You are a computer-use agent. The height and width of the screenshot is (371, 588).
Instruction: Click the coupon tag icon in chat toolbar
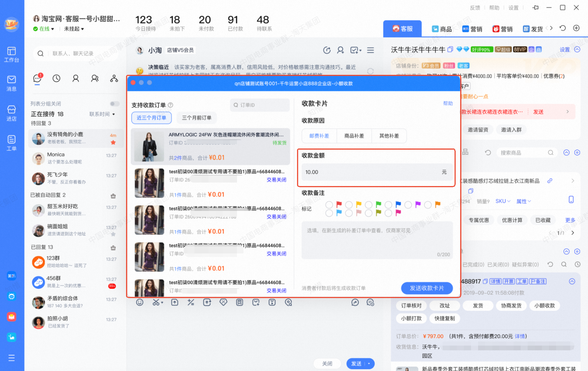tap(223, 302)
